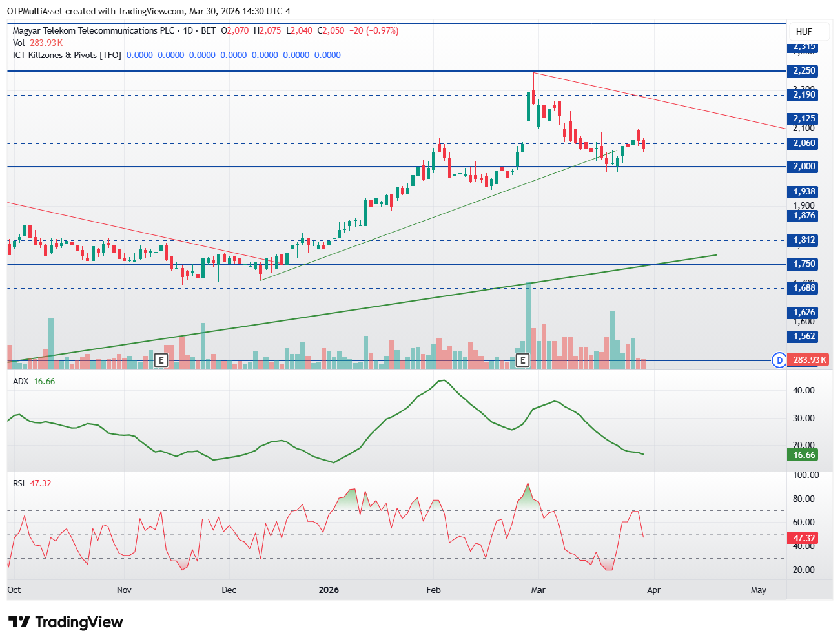Viewport: 840px width, 644px height.
Task: Click the 80.00 RSI scale value
Action: coord(804,499)
